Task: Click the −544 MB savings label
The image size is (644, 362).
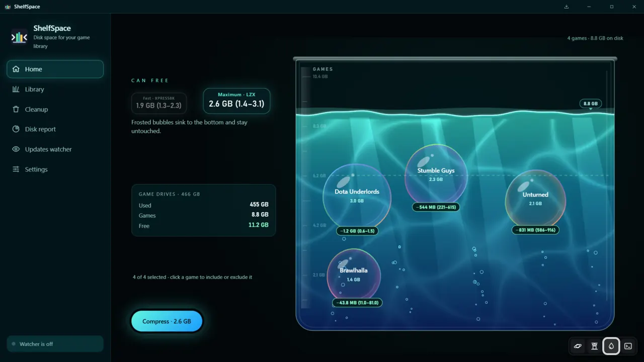Action: point(436,207)
